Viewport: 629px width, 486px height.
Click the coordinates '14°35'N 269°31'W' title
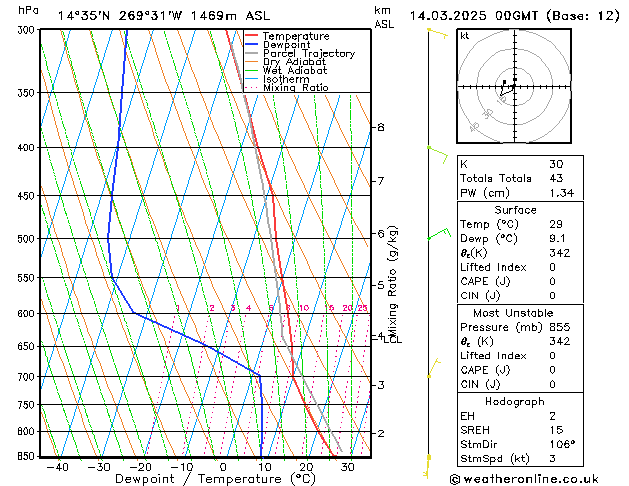pos(120,16)
